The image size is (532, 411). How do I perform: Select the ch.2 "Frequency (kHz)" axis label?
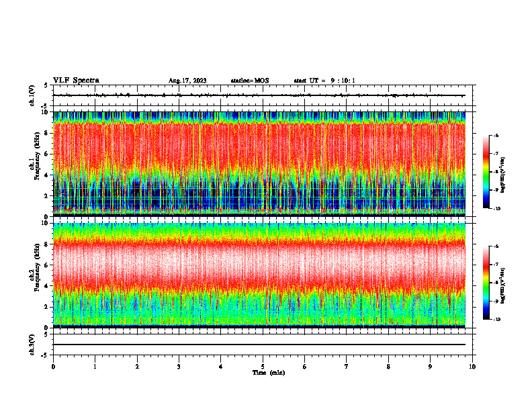(38, 267)
